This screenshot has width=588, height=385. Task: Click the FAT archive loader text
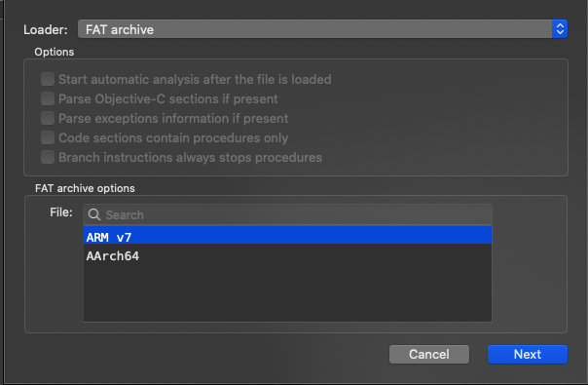pos(120,29)
